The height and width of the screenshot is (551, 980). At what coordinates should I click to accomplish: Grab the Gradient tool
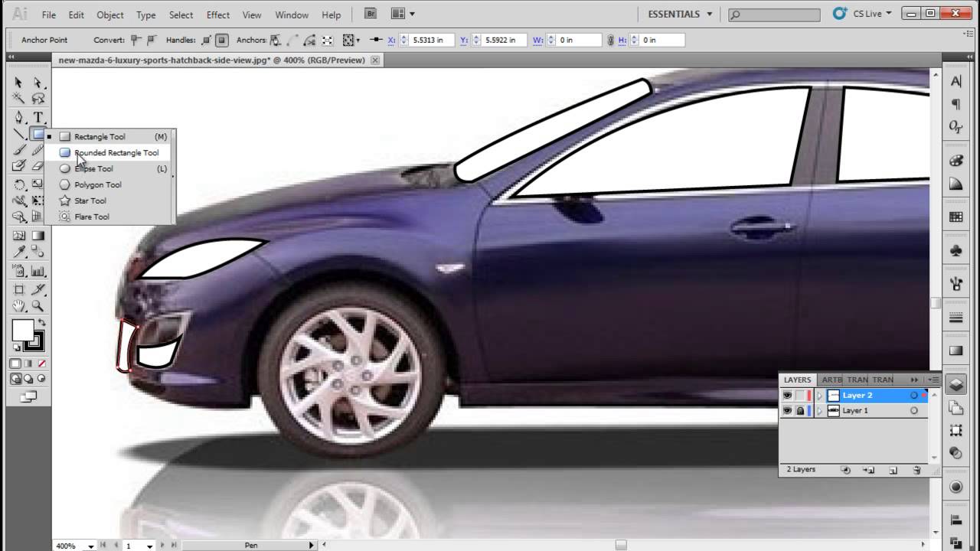coord(38,235)
